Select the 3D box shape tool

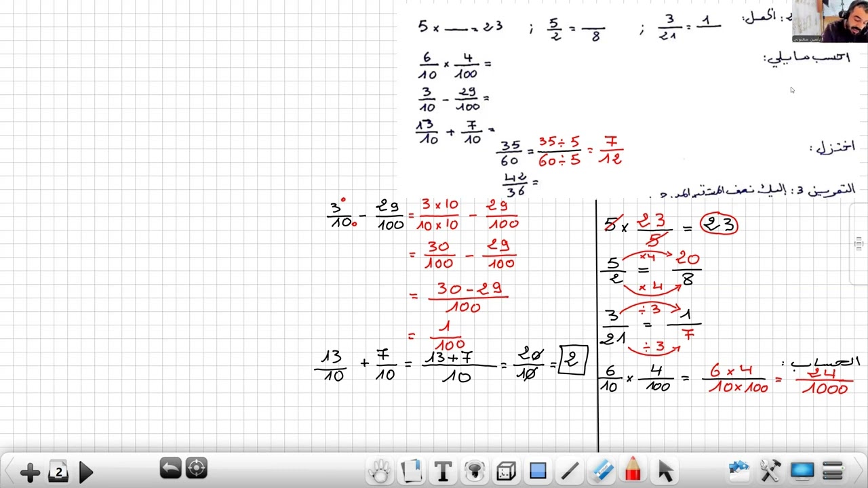[x=506, y=470]
